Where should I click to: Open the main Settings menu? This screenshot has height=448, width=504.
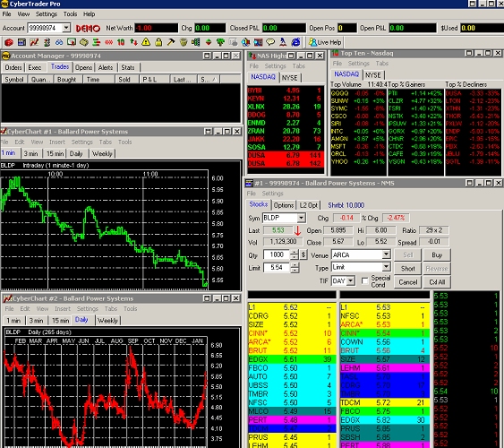(47, 14)
